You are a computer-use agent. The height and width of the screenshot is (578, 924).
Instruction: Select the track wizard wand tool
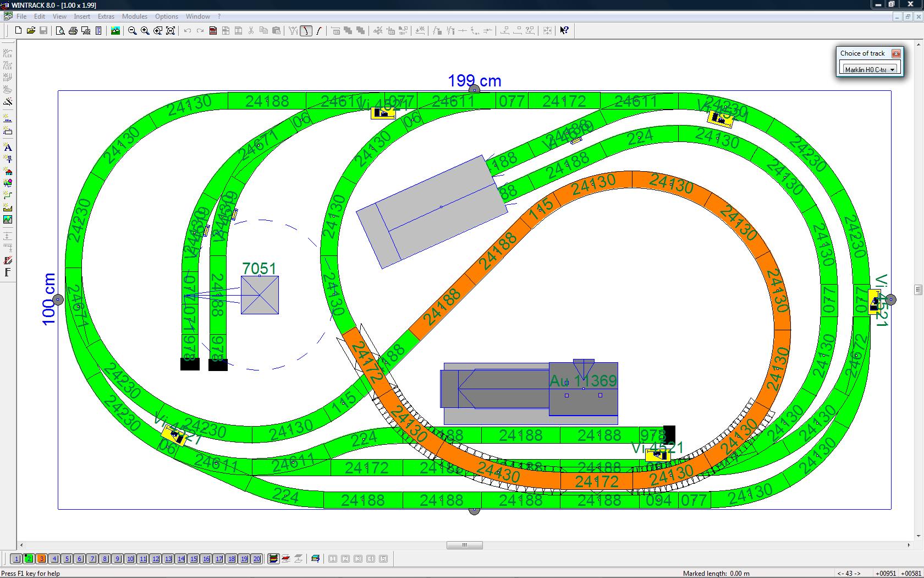(8, 102)
